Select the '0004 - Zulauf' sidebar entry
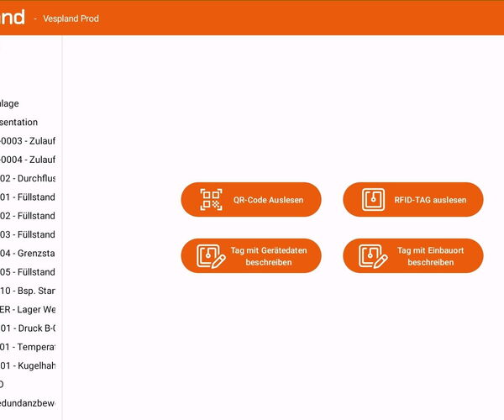The width and height of the screenshot is (504, 420). click(28, 160)
